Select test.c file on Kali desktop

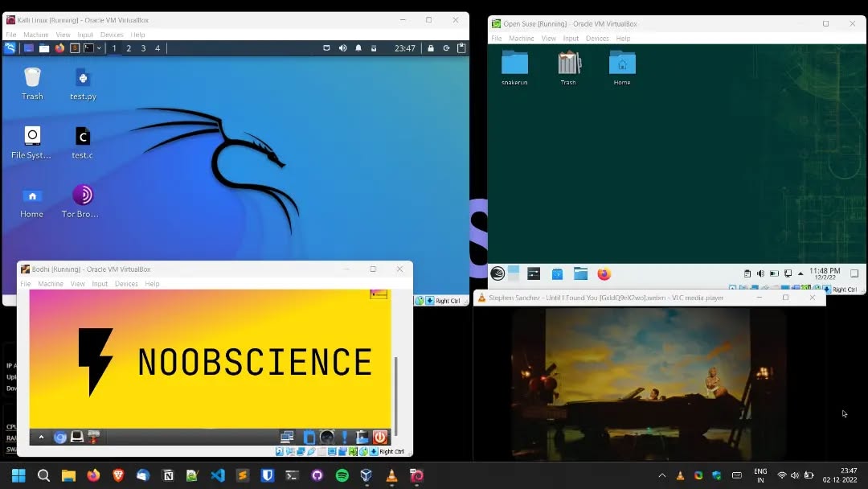83,143
